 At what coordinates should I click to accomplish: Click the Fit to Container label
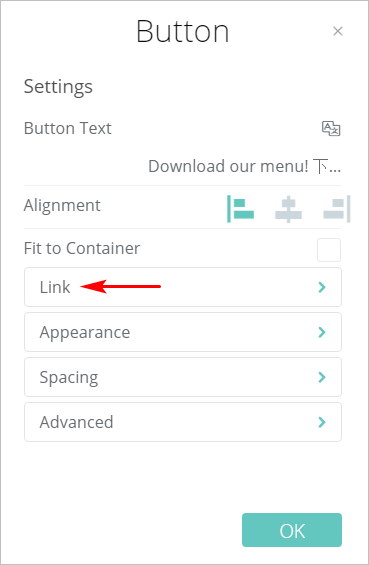[82, 248]
